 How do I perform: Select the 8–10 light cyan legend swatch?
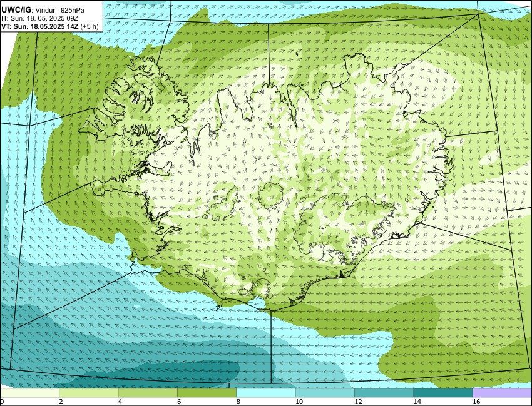pos(265,393)
